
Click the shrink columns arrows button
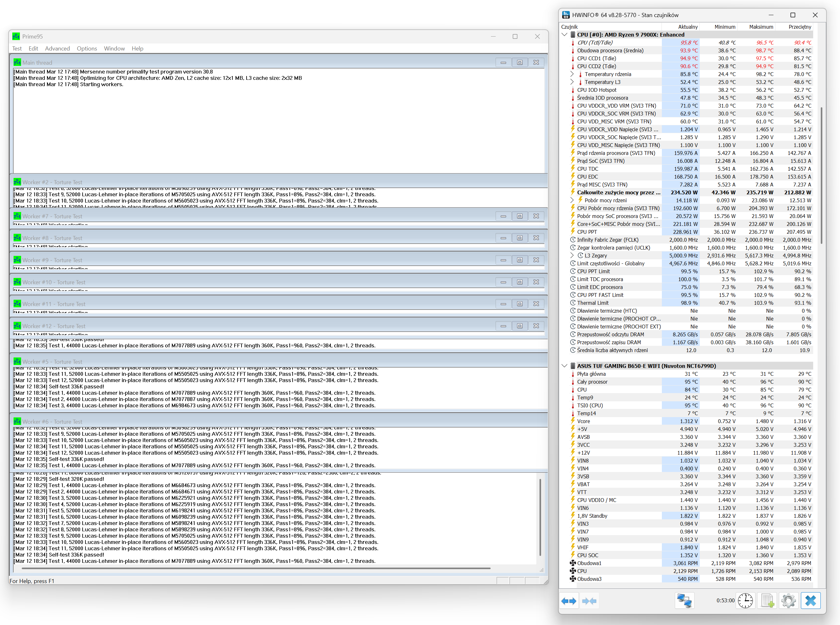(x=589, y=601)
